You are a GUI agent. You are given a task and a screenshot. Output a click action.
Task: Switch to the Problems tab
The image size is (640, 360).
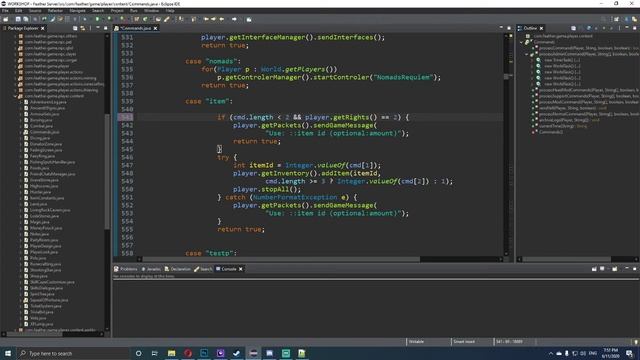(126, 269)
